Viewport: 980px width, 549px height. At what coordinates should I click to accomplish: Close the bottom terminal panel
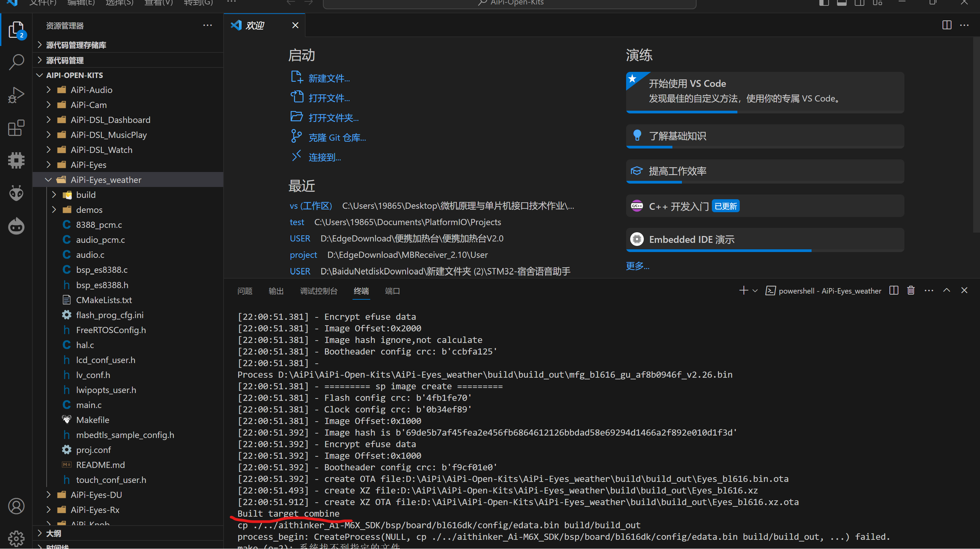(964, 291)
